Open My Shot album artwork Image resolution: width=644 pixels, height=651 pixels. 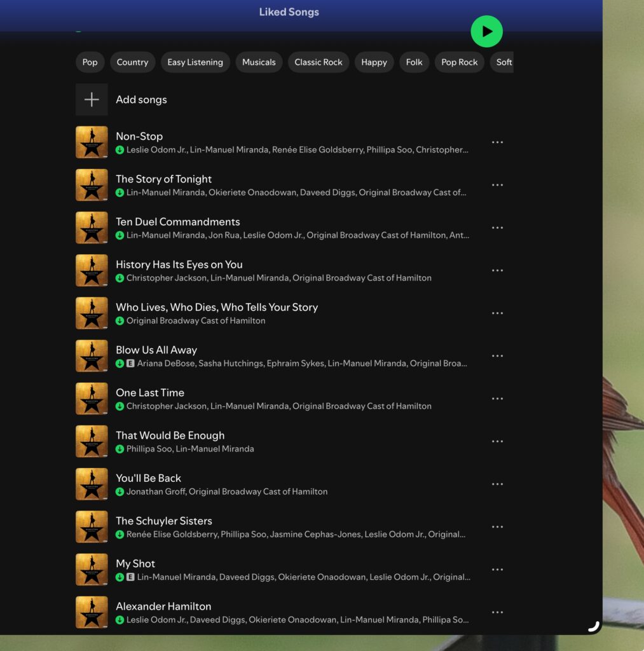point(92,570)
